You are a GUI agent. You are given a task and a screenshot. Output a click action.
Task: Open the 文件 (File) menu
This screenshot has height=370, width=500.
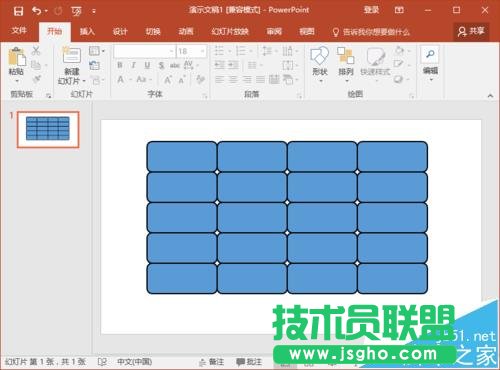[19, 31]
